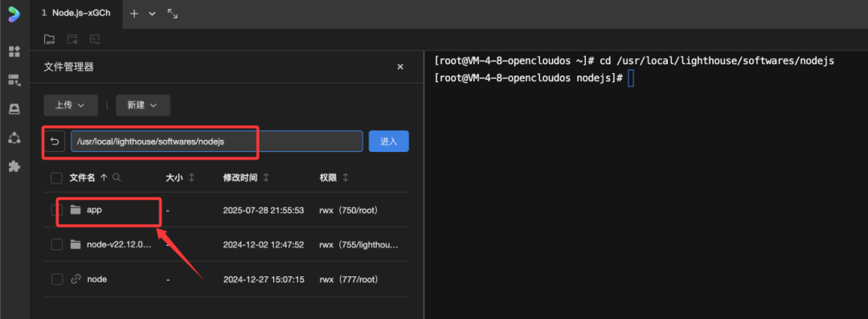Click the 进入 go button
Image resolution: width=868 pixels, height=319 pixels.
tap(389, 141)
